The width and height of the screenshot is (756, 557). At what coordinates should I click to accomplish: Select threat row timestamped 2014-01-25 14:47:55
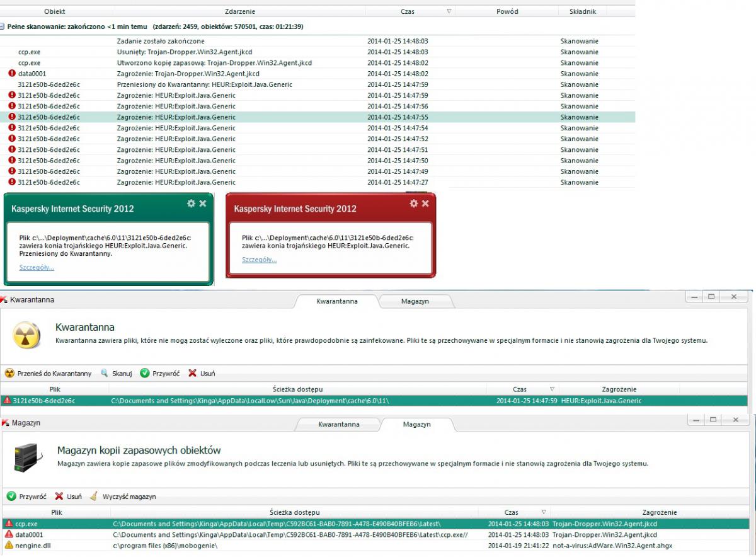pyautogui.click(x=318, y=117)
